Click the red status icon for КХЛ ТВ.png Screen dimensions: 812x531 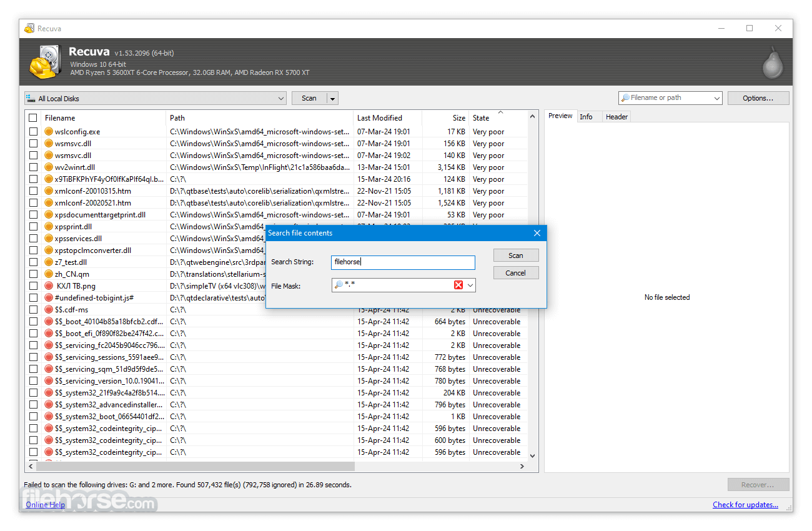49,286
